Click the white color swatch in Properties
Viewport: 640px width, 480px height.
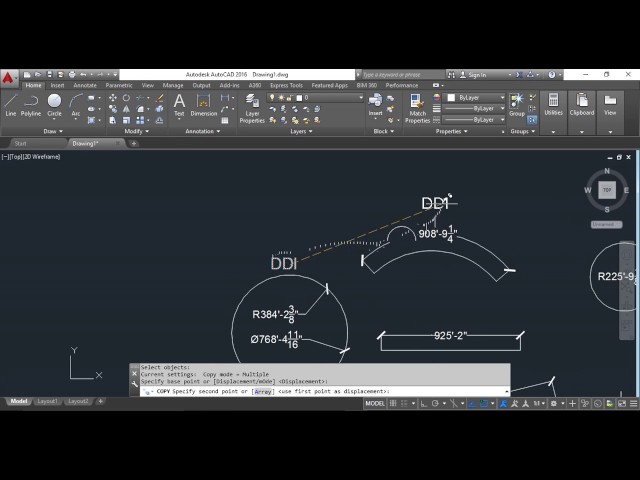tap(451, 98)
